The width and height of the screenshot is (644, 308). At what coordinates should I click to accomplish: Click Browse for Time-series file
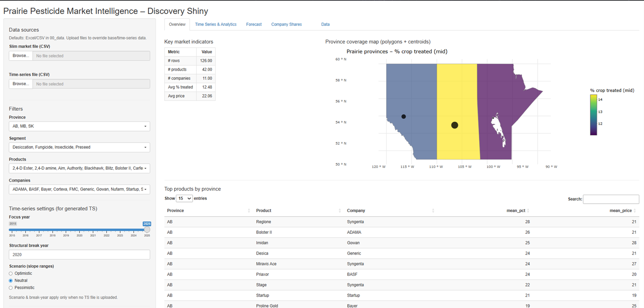(21, 84)
